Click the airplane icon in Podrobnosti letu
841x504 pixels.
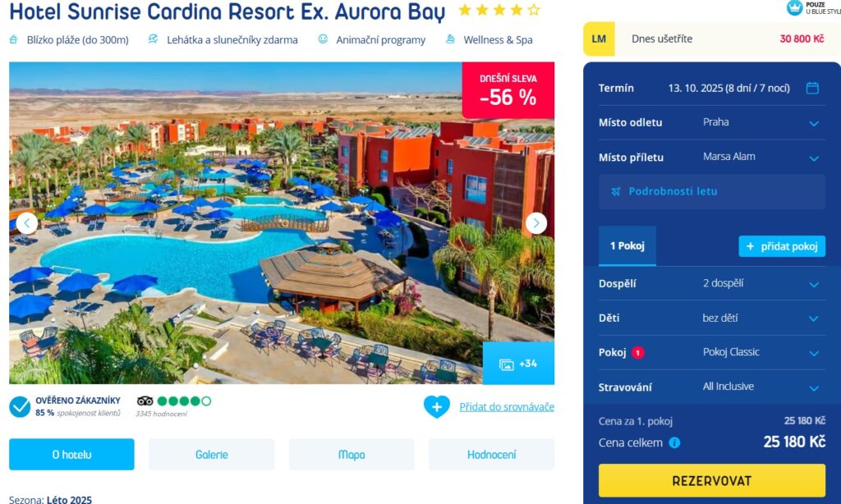pyautogui.click(x=616, y=191)
